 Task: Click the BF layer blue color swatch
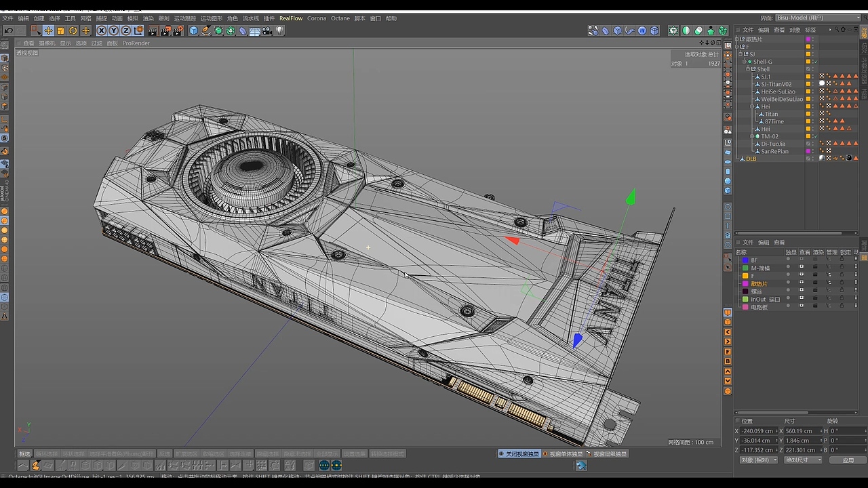click(x=745, y=260)
